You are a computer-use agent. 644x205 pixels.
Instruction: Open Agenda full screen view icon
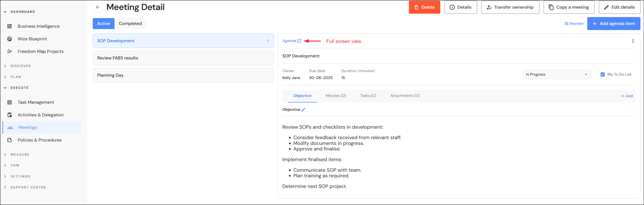299,41
